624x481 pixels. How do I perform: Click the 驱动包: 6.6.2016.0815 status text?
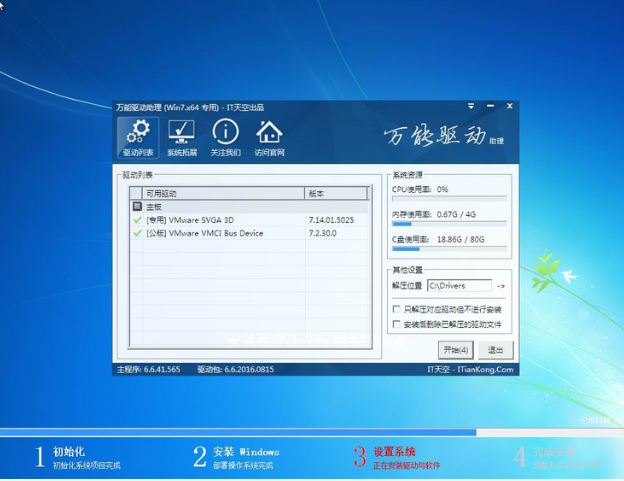tap(236, 369)
